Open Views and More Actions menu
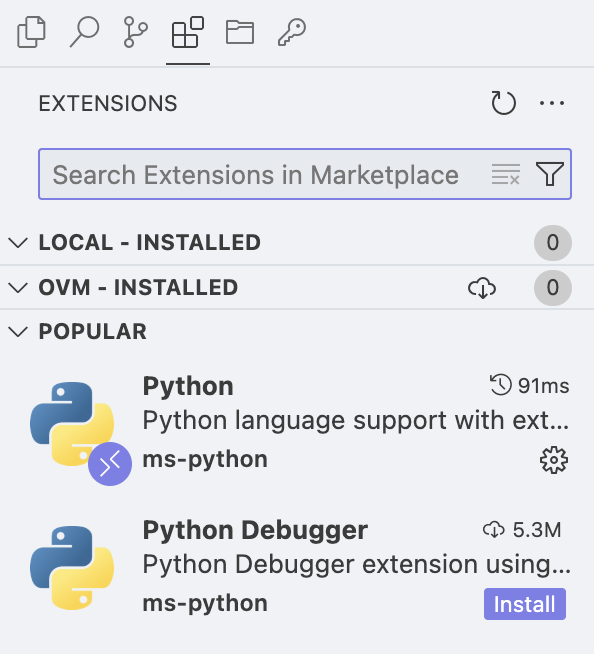The height and width of the screenshot is (654, 594). point(552,103)
